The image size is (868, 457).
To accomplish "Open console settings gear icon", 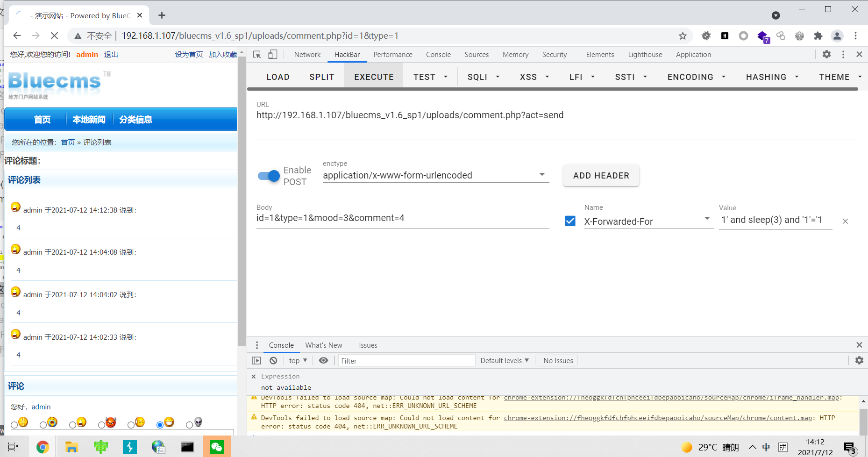I will 859,360.
